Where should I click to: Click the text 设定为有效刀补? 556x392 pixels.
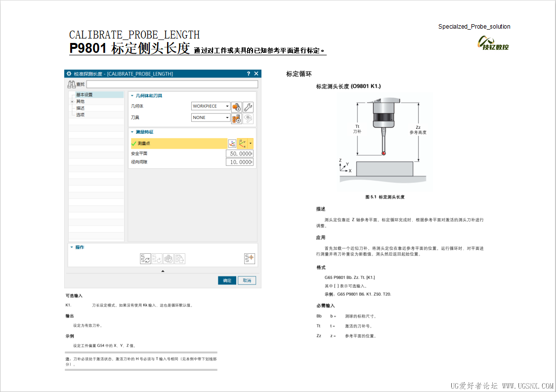(87, 325)
